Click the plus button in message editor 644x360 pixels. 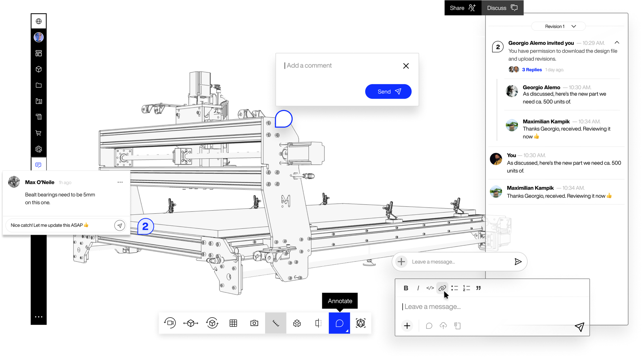click(407, 326)
